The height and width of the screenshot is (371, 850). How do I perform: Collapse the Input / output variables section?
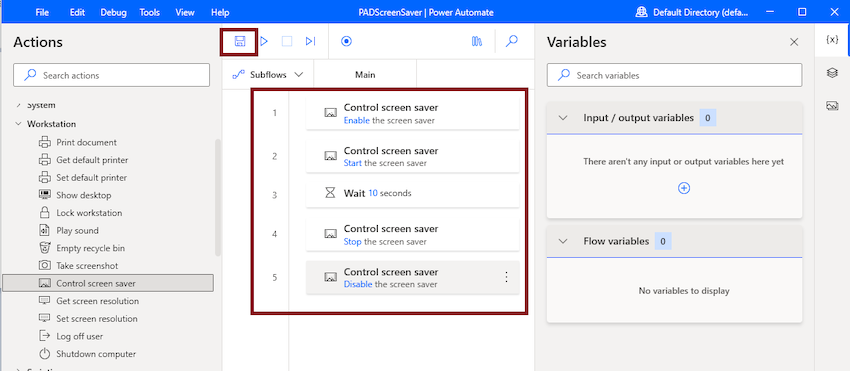(563, 118)
